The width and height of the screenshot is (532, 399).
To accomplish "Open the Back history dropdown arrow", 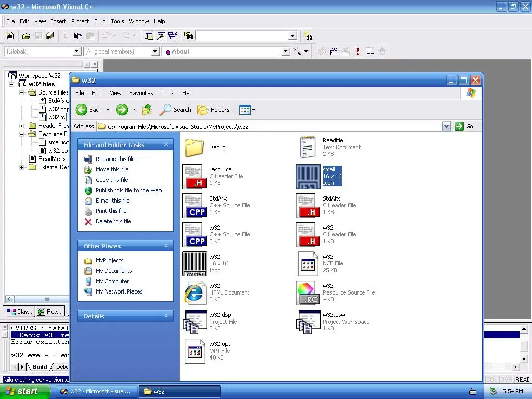I will coord(108,110).
